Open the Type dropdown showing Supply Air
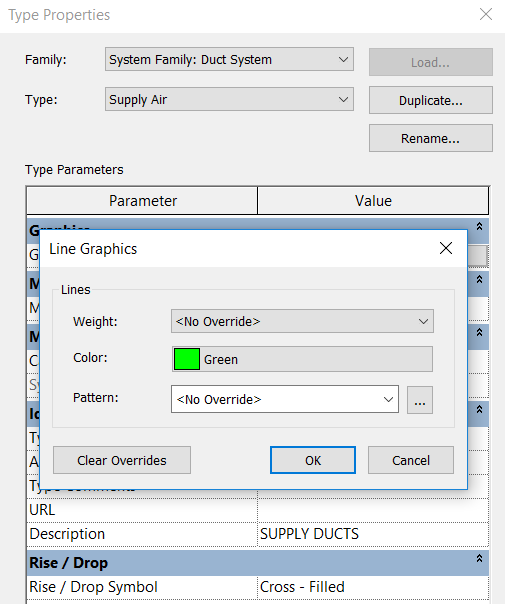This screenshot has width=505, height=604. [229, 99]
